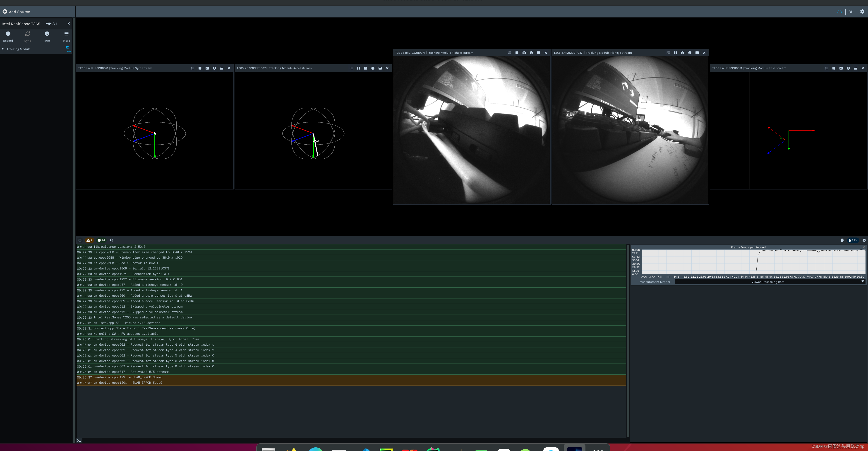The height and width of the screenshot is (451, 868).
Task: Toggle warnings filter showing 2
Action: point(89,240)
